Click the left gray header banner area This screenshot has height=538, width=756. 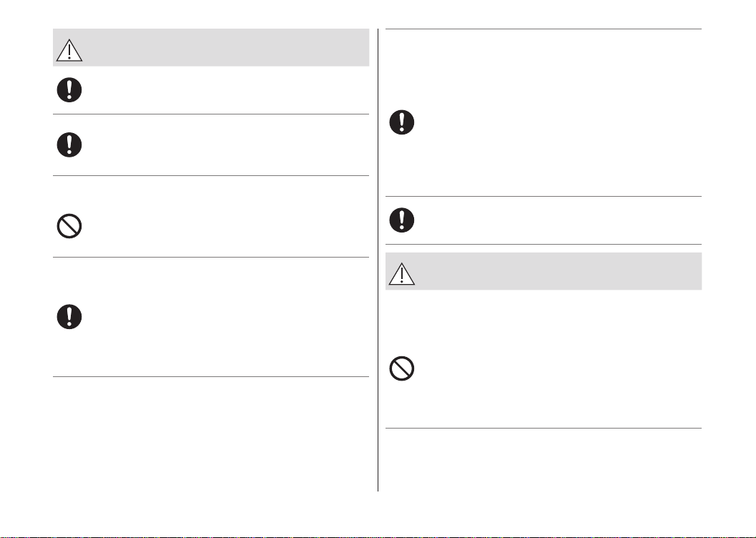coord(211,47)
